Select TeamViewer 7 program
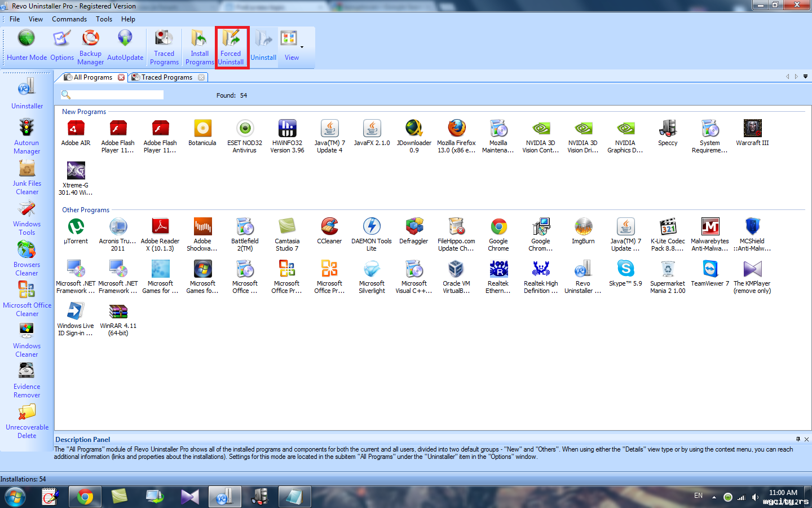Image resolution: width=812 pixels, height=508 pixels. click(710, 274)
